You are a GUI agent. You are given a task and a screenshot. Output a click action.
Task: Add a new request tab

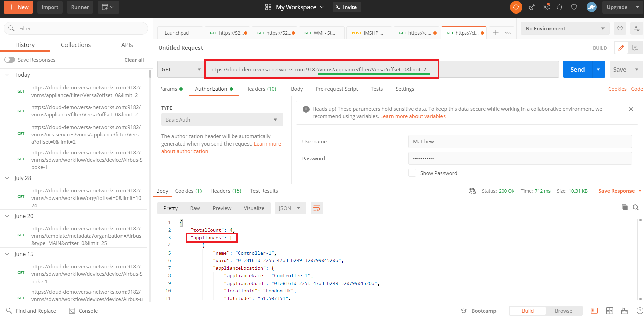click(495, 33)
